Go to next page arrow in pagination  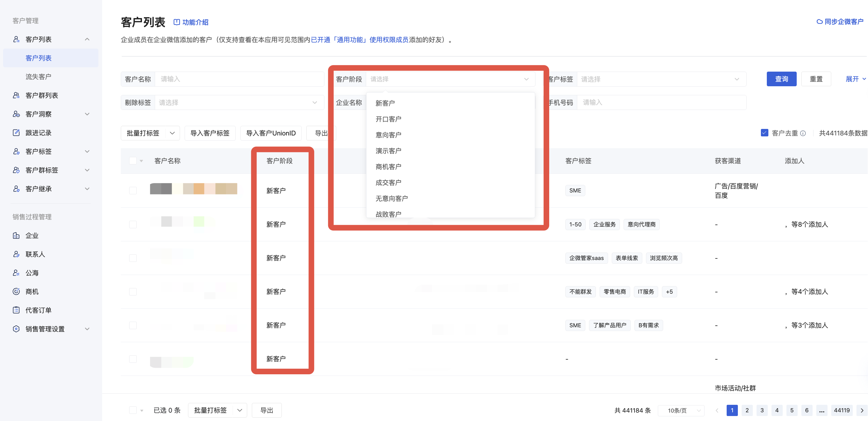862,410
